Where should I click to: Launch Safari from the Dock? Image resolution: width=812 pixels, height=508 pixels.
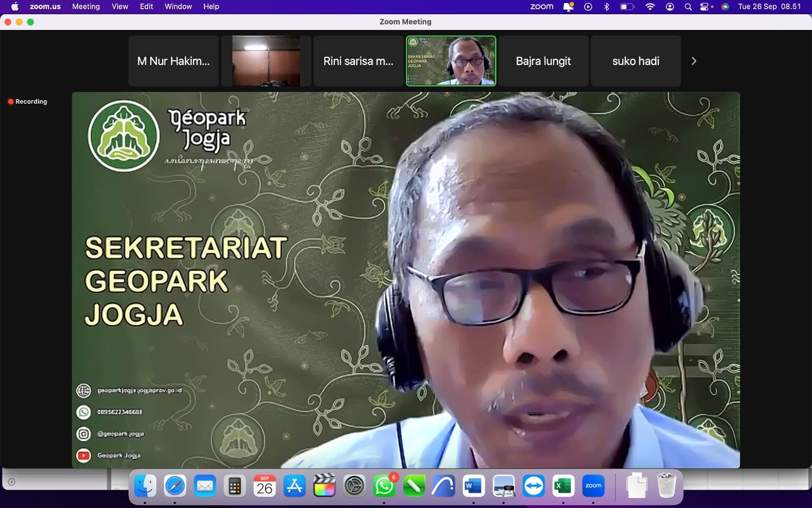pyautogui.click(x=175, y=486)
